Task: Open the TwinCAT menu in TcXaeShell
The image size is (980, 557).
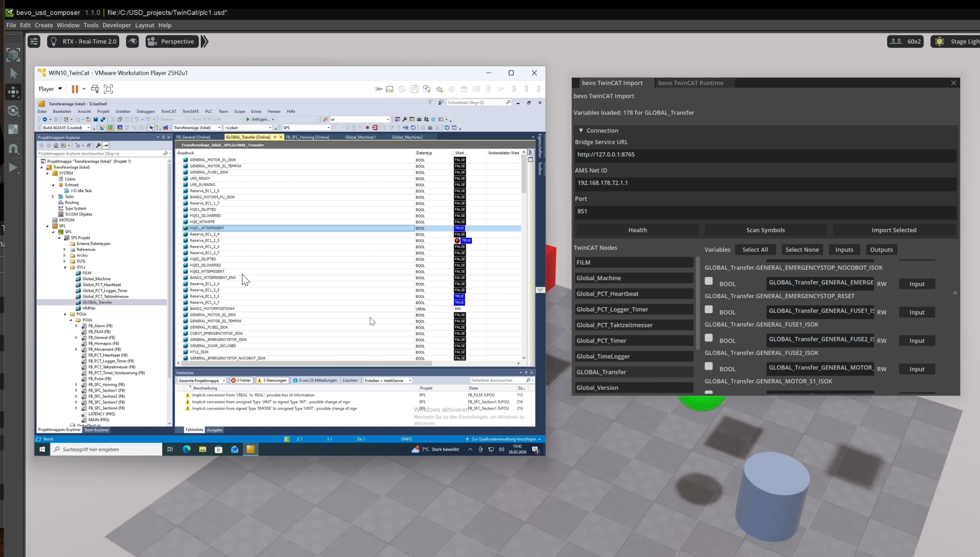Action: point(169,111)
